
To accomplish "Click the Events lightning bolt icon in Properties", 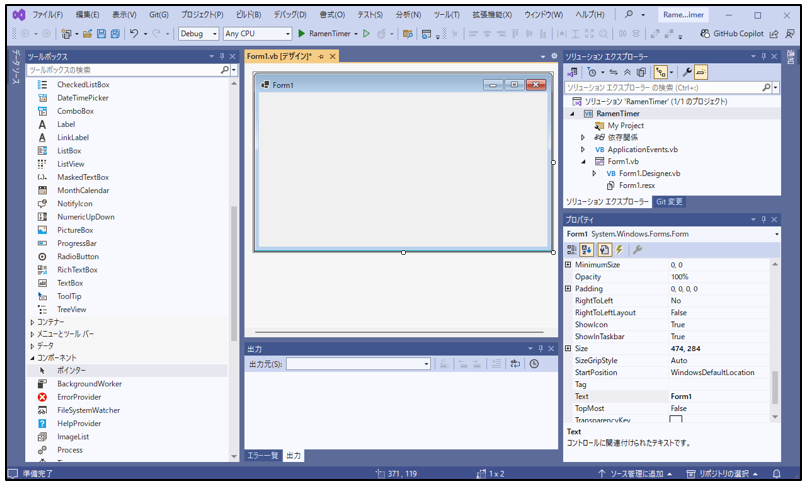I will click(x=620, y=249).
